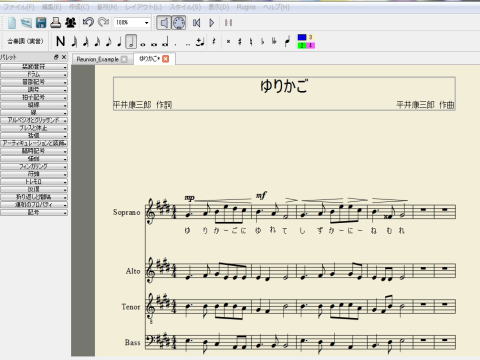Create a new score with the blank page icon
Viewport: 480px width, 360px height.
[12, 23]
